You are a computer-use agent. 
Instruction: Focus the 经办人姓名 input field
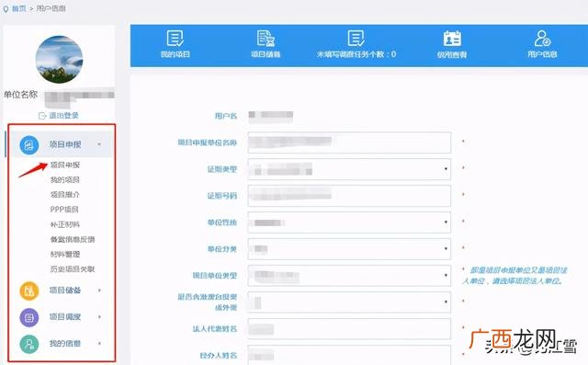(x=349, y=355)
